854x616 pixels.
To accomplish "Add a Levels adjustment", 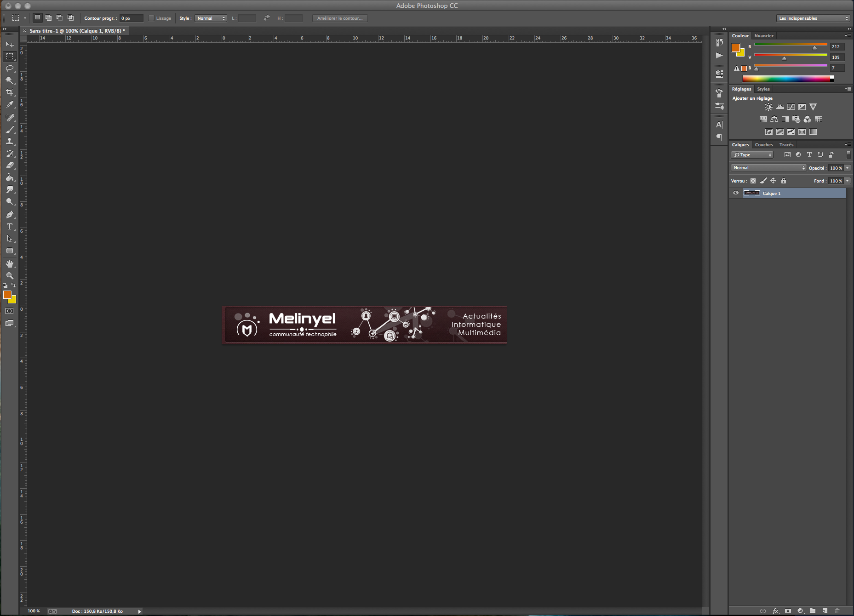I will [780, 107].
